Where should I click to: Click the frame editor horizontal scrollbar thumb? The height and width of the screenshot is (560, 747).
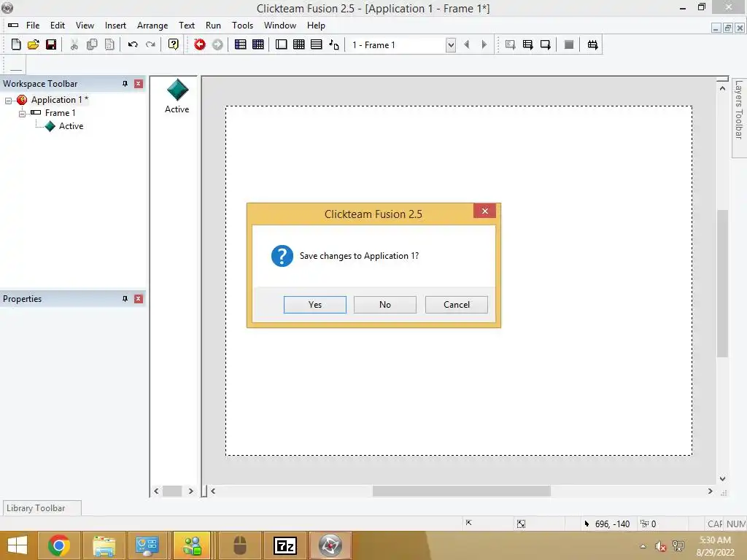(x=461, y=491)
